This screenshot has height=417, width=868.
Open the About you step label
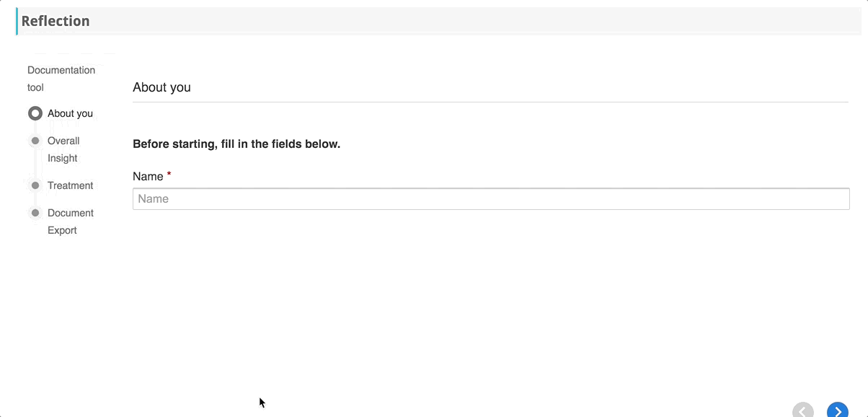click(x=70, y=113)
